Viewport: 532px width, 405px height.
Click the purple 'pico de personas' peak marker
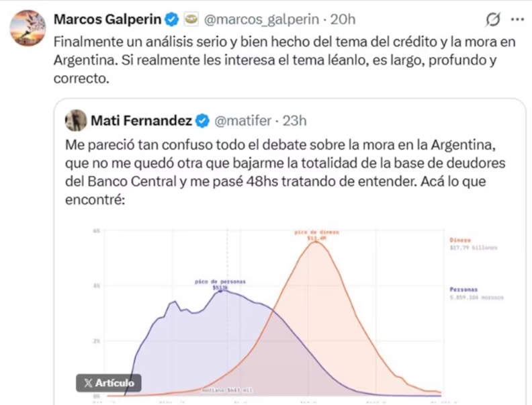click(x=220, y=285)
